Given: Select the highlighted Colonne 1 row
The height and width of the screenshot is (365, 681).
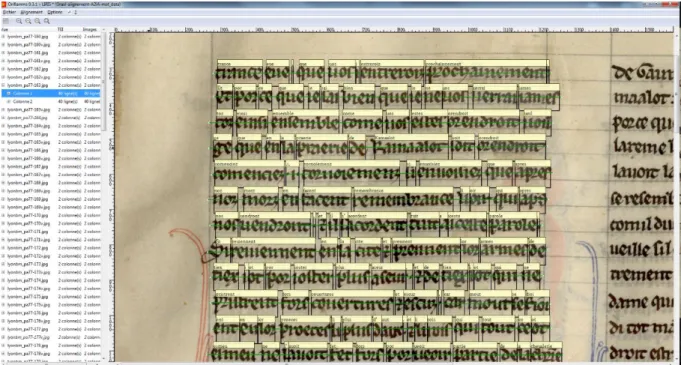Looking at the screenshot, I should [x=51, y=93].
